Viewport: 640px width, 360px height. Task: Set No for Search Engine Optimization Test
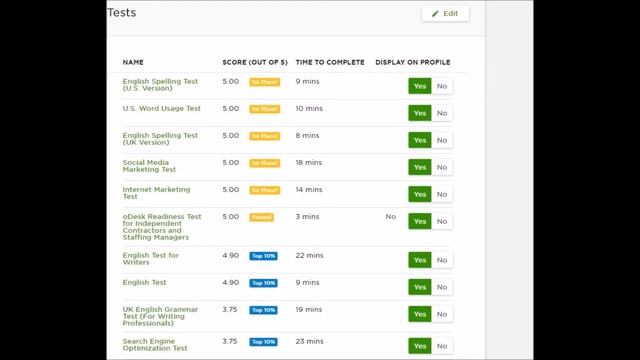442,346
